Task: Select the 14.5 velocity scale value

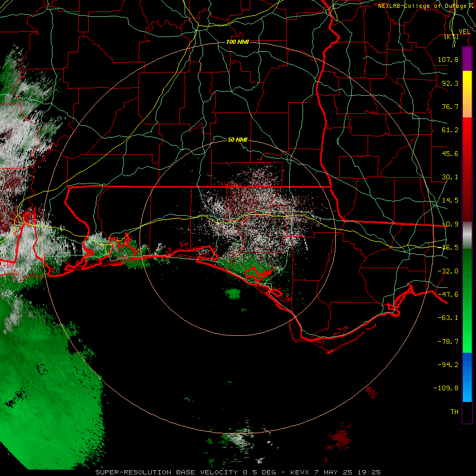Action: pos(450,200)
